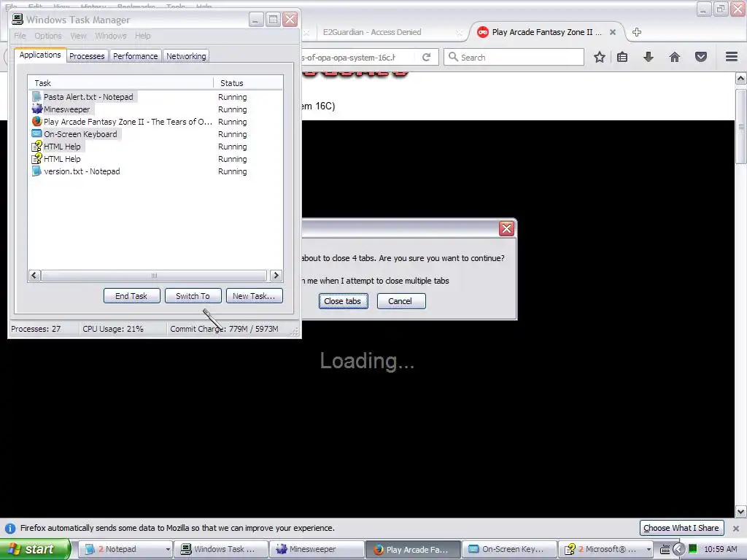
Task: Open the Pocket icon in Firefox toolbar
Action: coord(701,57)
